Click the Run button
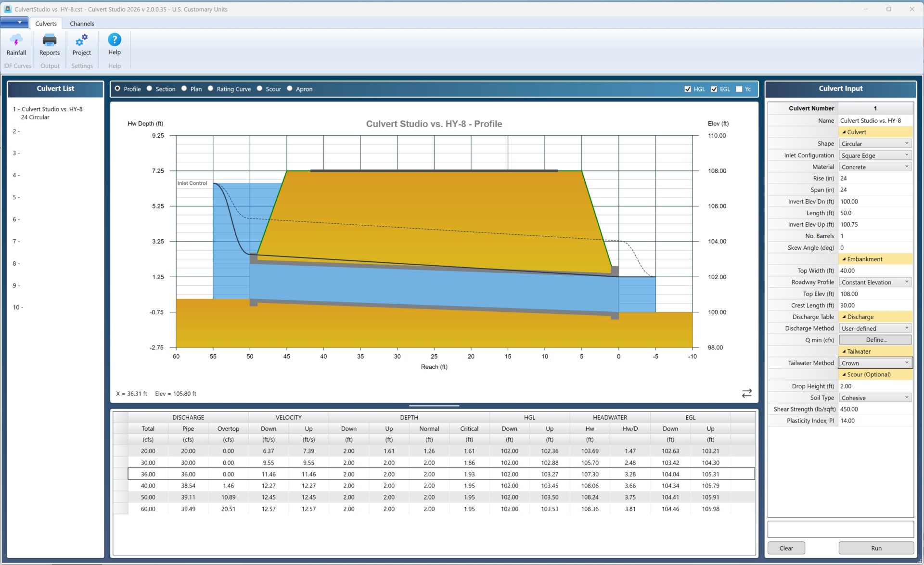Screen dimensions: 924x565 pos(876,548)
